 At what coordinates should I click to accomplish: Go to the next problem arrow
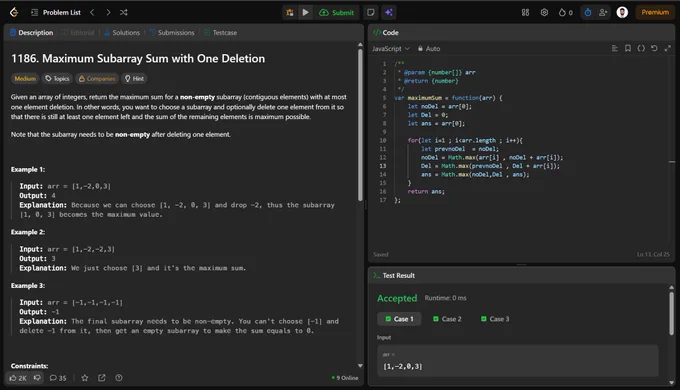[108, 13]
